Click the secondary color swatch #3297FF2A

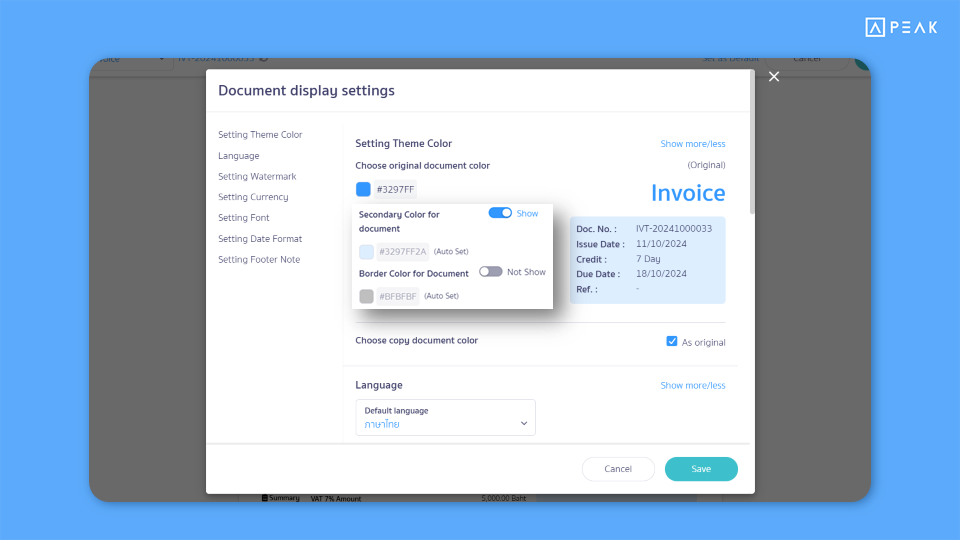click(366, 252)
